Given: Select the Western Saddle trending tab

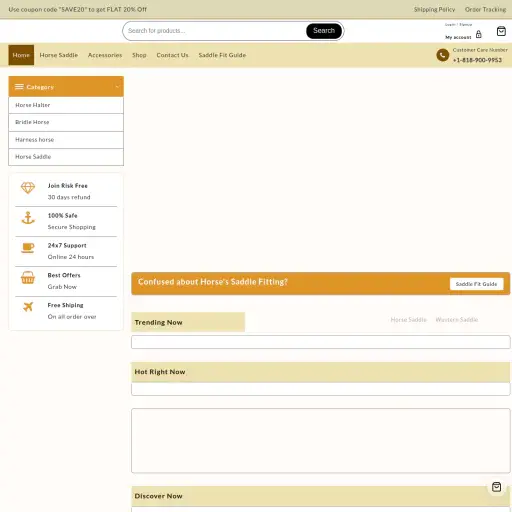Looking at the screenshot, I should click(x=457, y=320).
